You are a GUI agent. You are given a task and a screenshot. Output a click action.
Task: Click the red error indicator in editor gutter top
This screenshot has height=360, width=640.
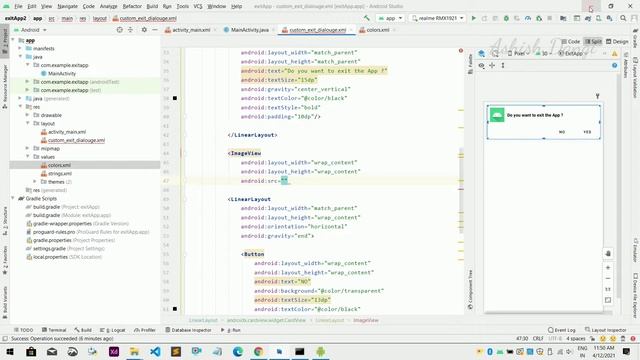point(460,51)
